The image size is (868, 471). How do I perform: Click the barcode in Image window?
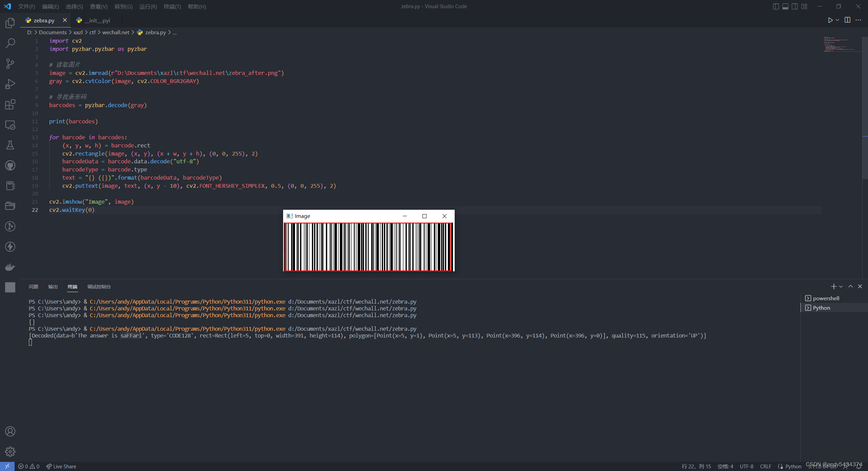(x=369, y=247)
